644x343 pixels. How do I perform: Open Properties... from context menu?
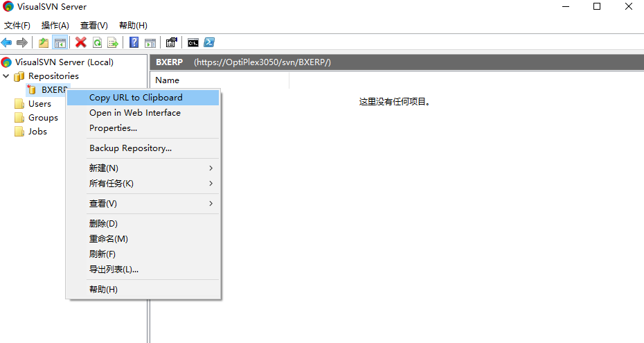coord(143,127)
